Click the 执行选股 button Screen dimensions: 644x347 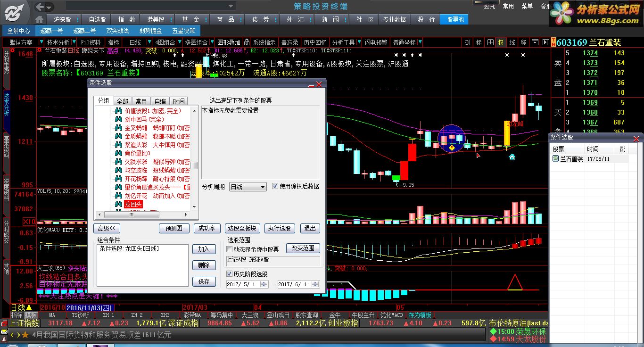point(279,228)
